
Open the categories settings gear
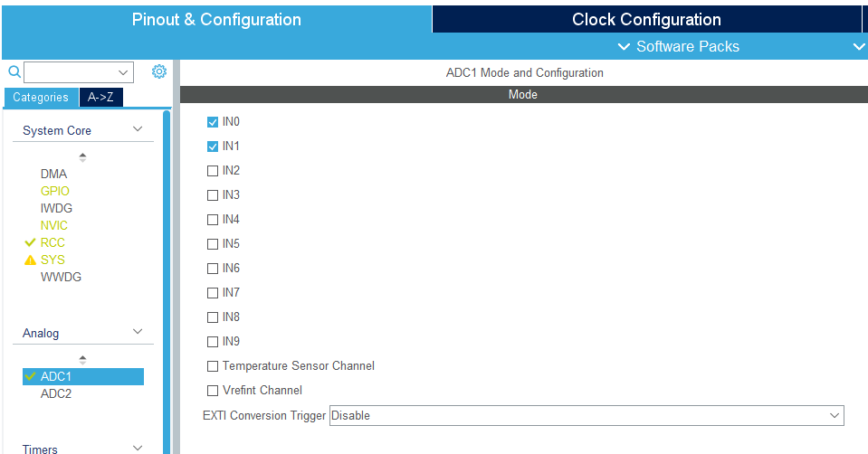[159, 71]
